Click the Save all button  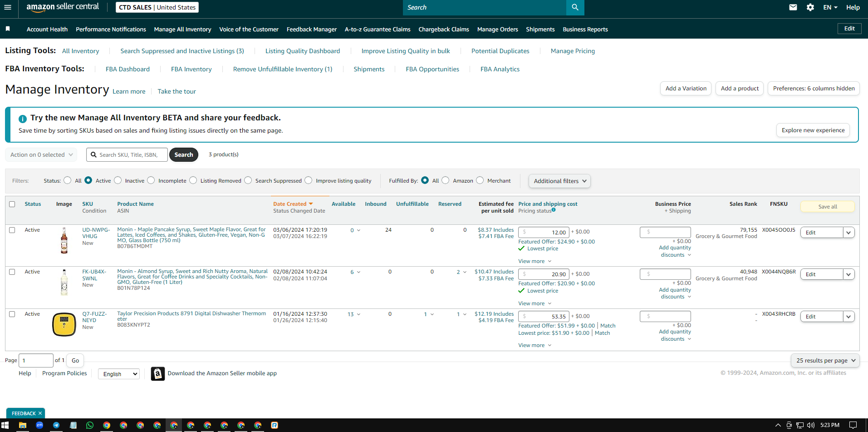(x=828, y=207)
